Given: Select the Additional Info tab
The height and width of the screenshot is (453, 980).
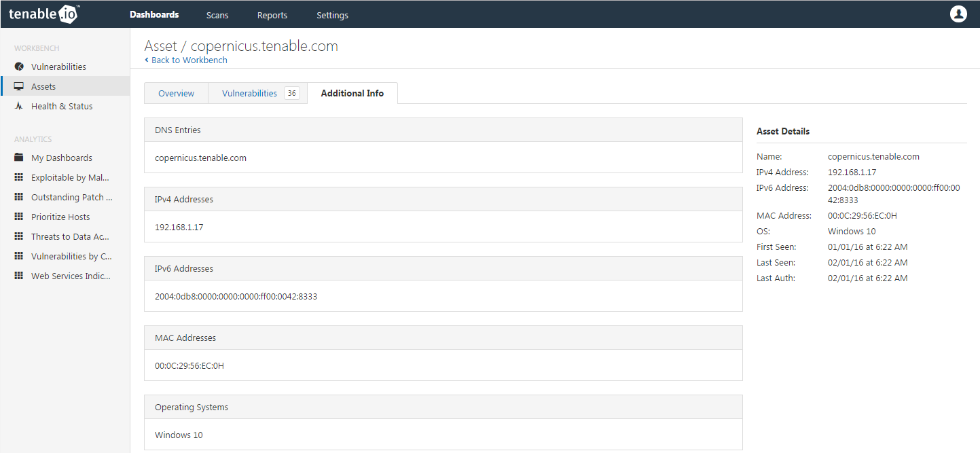Looking at the screenshot, I should (352, 93).
